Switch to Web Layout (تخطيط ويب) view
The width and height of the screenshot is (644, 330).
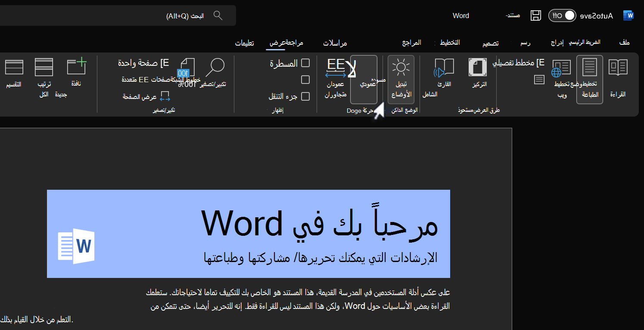(562, 79)
